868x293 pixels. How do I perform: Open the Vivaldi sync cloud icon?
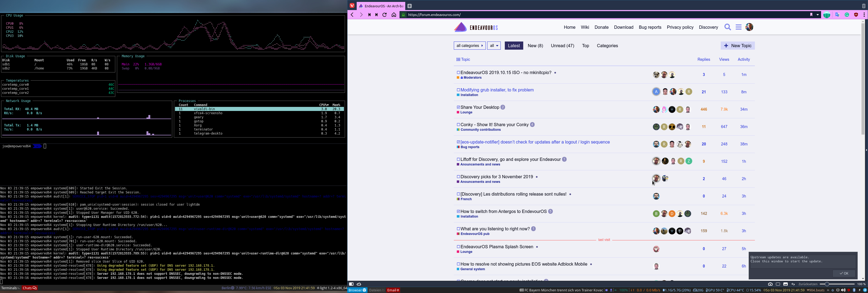click(x=359, y=284)
